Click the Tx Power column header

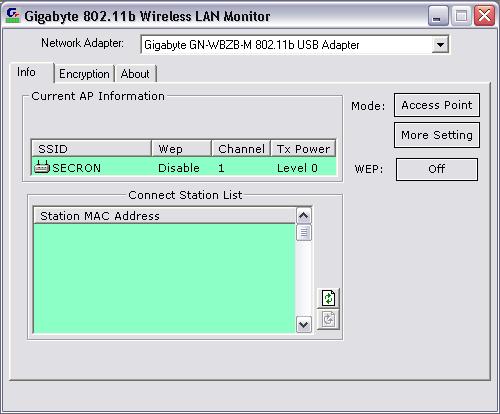tap(303, 148)
